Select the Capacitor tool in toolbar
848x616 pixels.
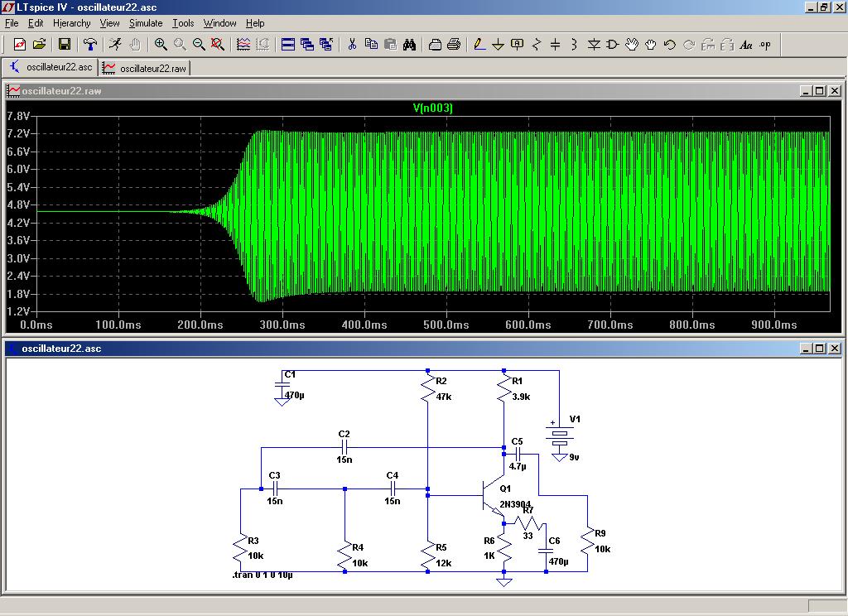(x=556, y=45)
